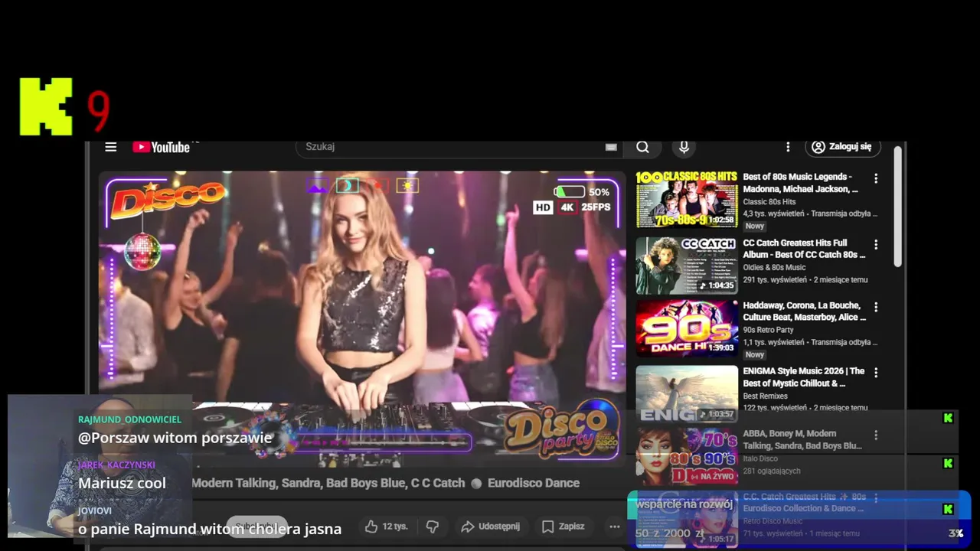Open the 90s Dance Hits thumbnail
The height and width of the screenshot is (551, 980).
point(687,328)
